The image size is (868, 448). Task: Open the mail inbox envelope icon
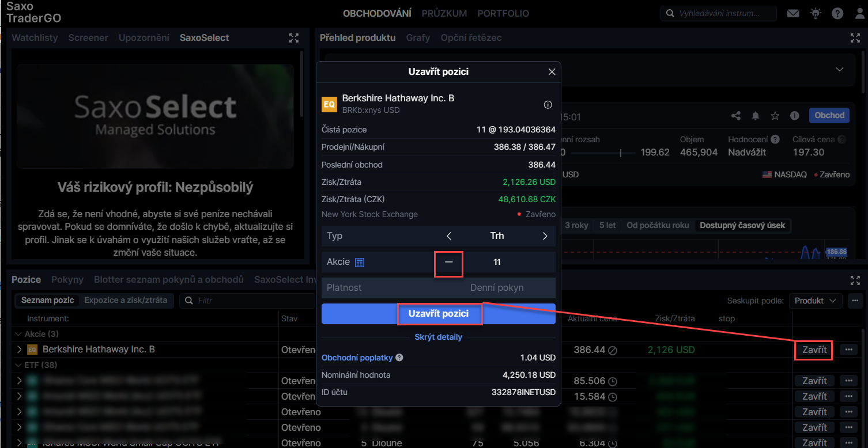pos(793,13)
